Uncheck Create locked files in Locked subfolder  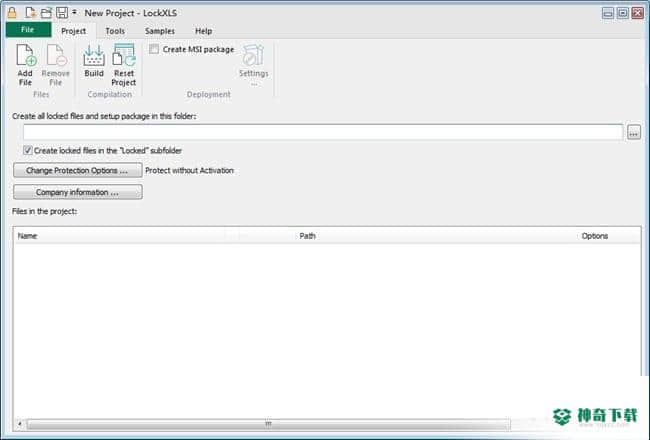pyautogui.click(x=27, y=150)
